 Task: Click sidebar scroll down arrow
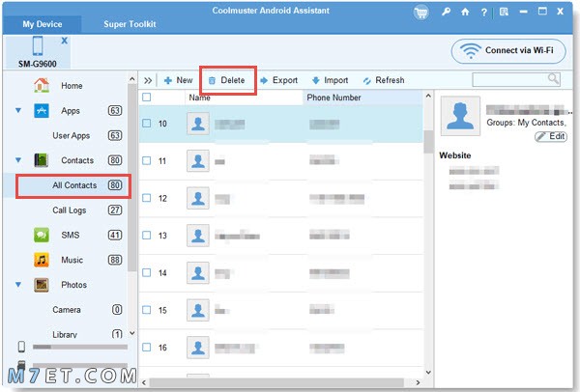tap(132, 333)
